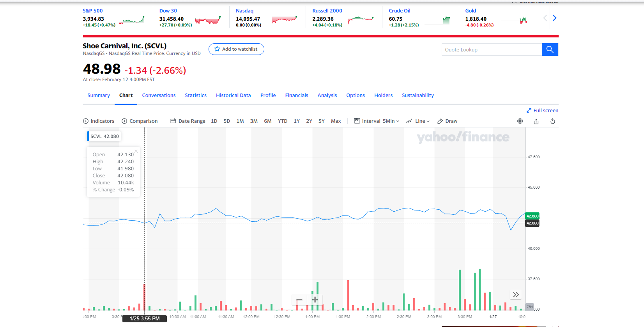This screenshot has height=327, width=644.
Task: Close the OHLC tooltip box
Action: pyautogui.click(x=136, y=151)
